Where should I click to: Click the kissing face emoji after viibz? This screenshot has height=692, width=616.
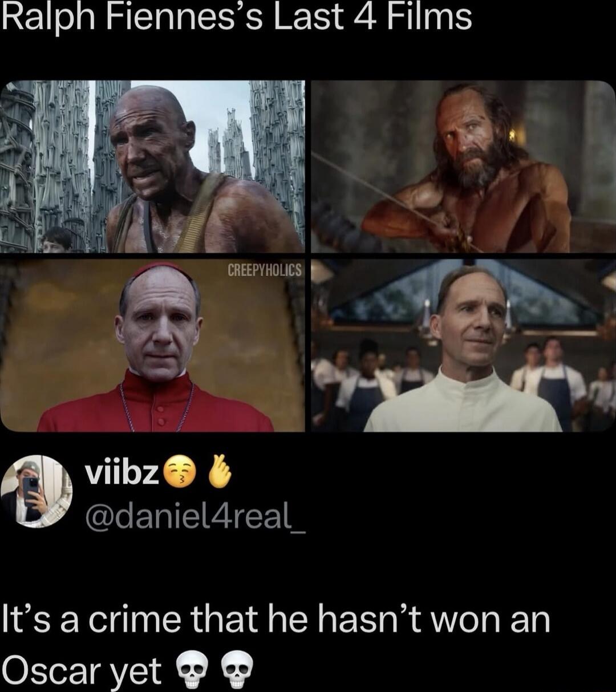177,474
